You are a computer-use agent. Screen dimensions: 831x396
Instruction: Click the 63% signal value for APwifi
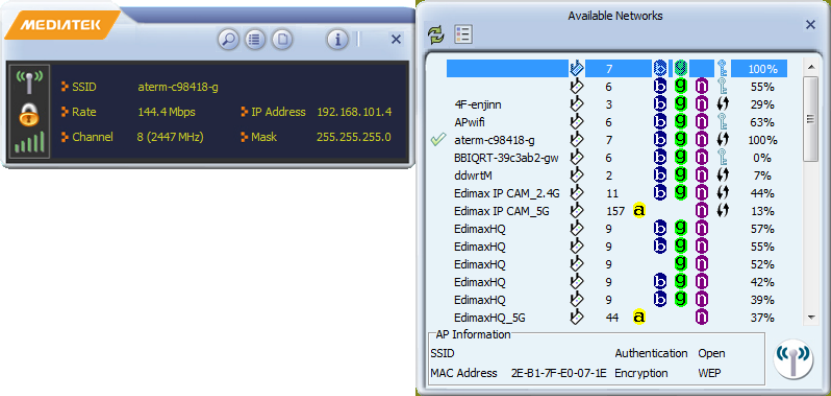763,122
